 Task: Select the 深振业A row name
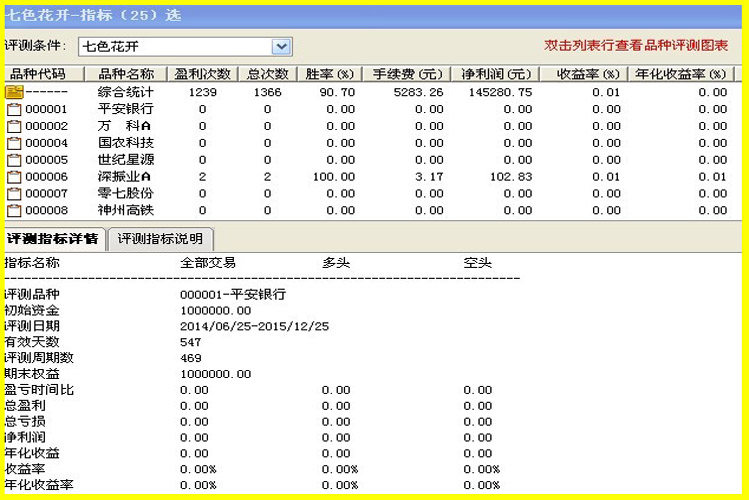click(x=125, y=177)
